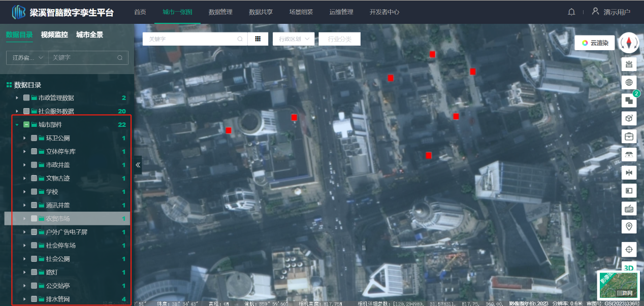Click the crosshair locate icon
The height and width of the screenshot is (306, 644).
(629, 249)
